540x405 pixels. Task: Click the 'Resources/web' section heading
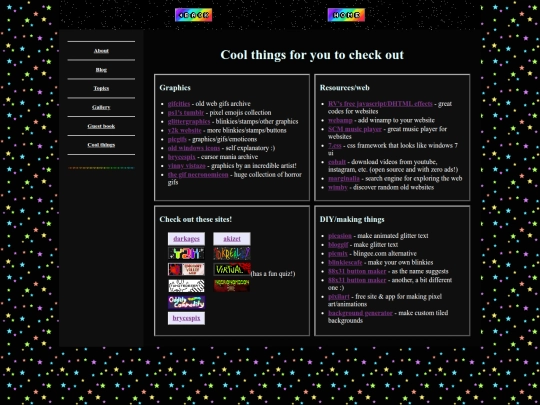[344, 88]
